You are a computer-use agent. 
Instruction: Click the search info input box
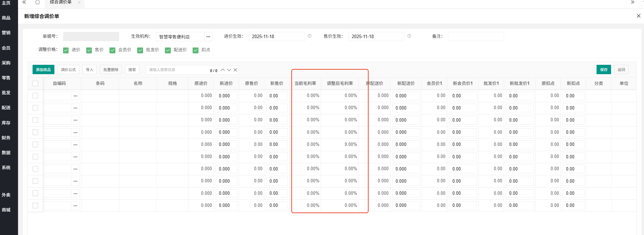coord(177,70)
